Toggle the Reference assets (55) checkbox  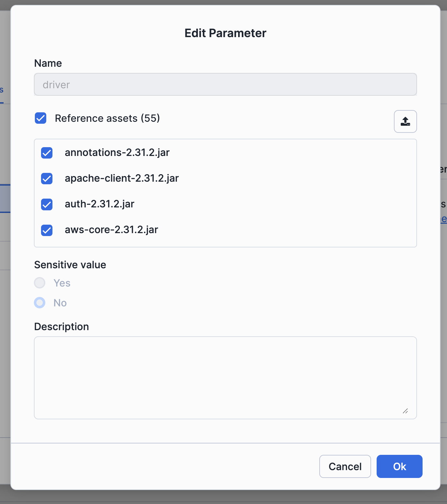click(41, 118)
